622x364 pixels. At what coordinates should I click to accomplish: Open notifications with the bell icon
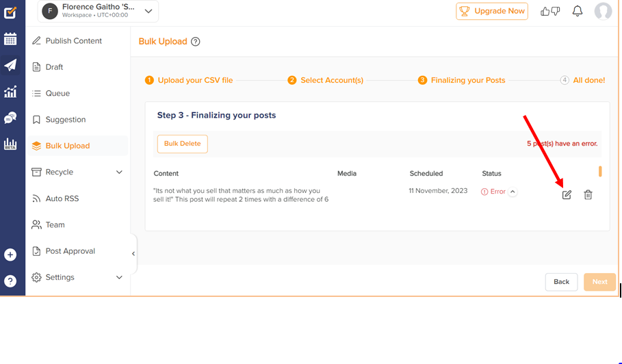click(578, 11)
